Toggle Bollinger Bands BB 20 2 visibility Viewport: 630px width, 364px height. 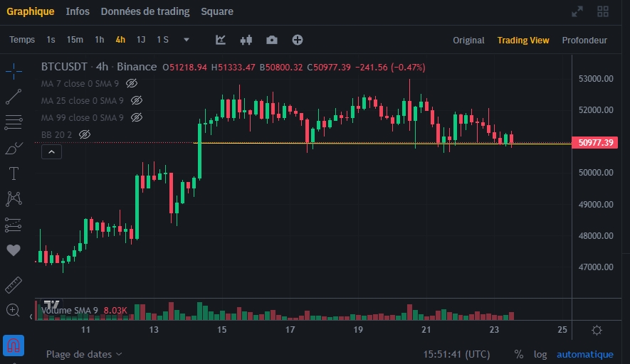point(85,134)
